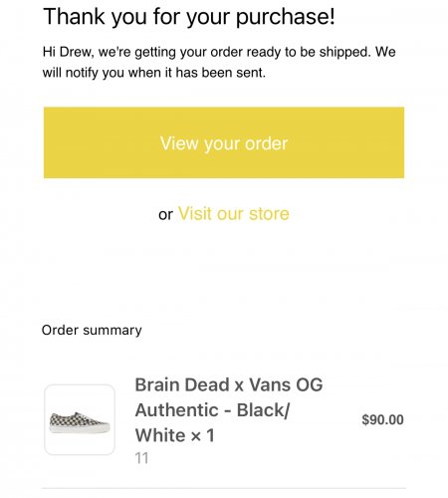
Task: Select the size 11 label under product name
Action: (x=141, y=458)
